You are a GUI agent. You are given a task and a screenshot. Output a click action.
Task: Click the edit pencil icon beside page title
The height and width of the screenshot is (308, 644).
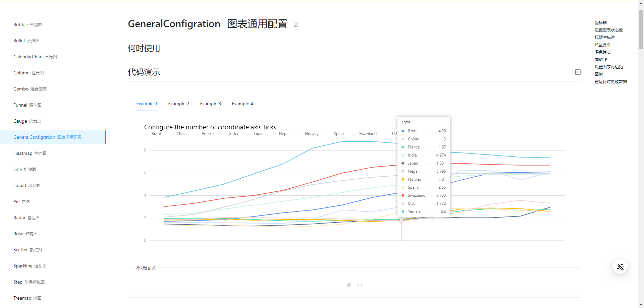click(x=296, y=24)
